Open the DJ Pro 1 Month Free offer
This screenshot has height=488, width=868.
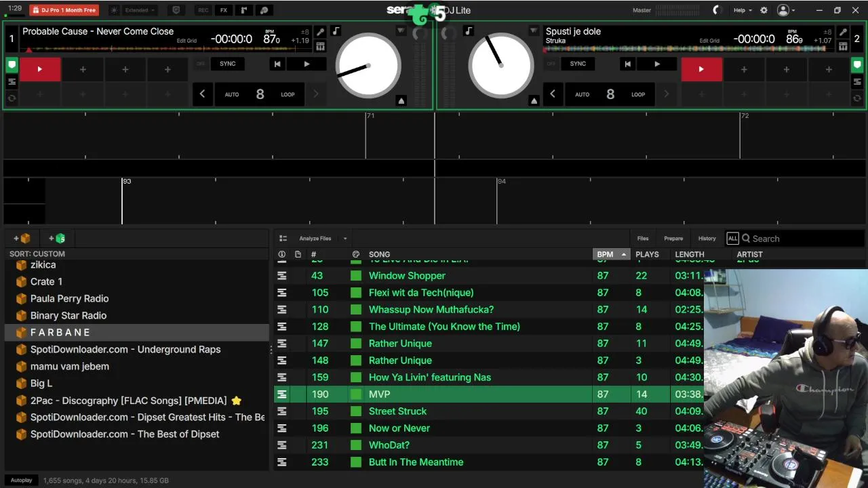pos(64,10)
